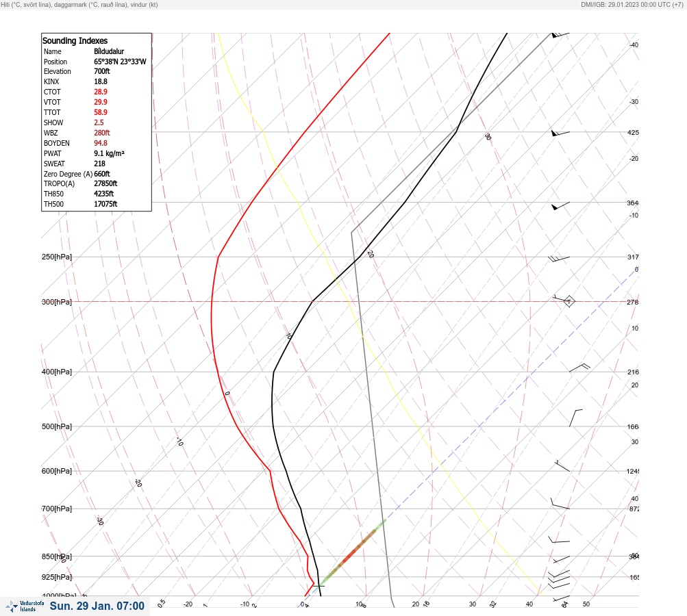
Task: Click the WBZ value 280ft
Action: [x=101, y=133]
